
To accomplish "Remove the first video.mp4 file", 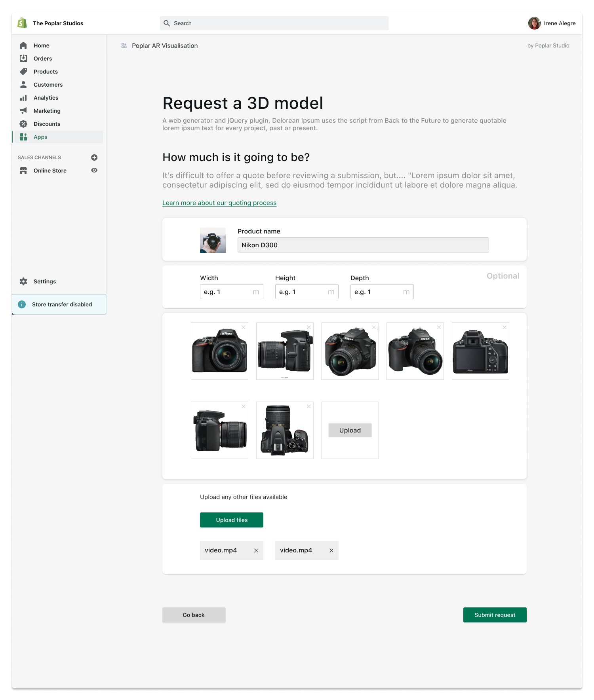I will pos(256,550).
